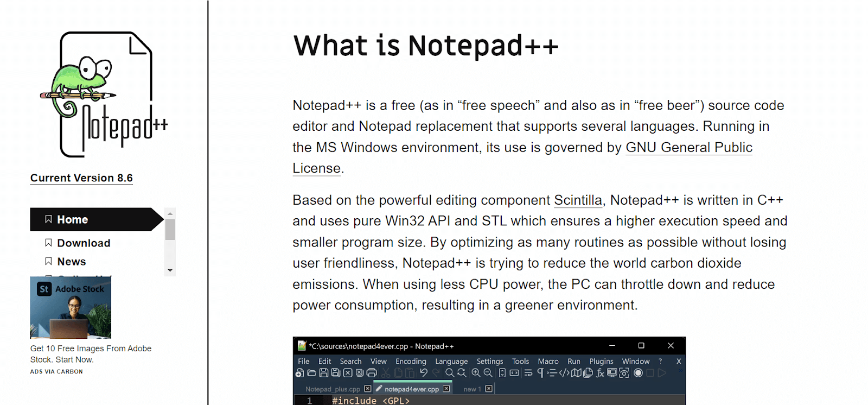
Task: Click the Redo arrow toolbar icon
Action: coord(436,372)
